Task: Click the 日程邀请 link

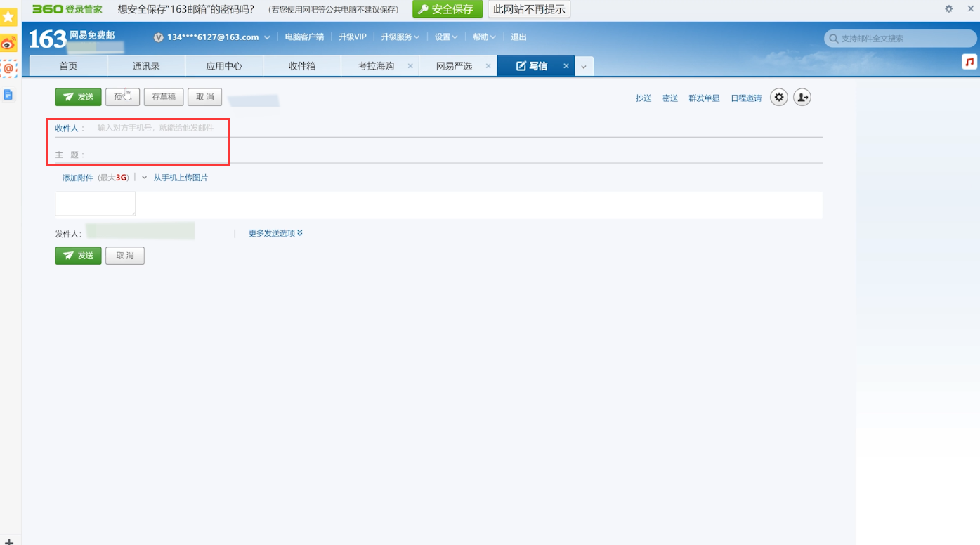Action: [x=746, y=98]
